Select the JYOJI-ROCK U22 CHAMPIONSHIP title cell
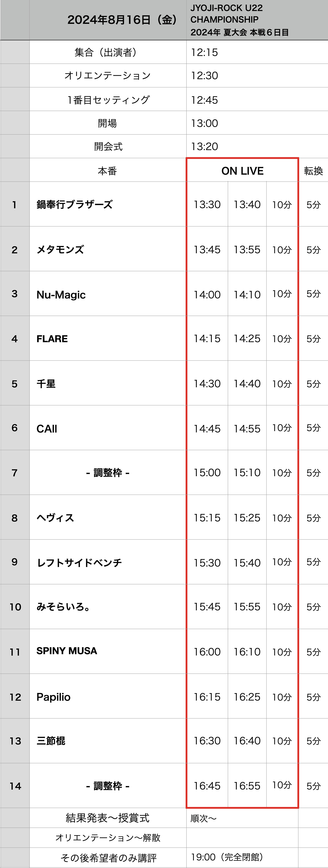The width and height of the screenshot is (328, 868). click(239, 20)
